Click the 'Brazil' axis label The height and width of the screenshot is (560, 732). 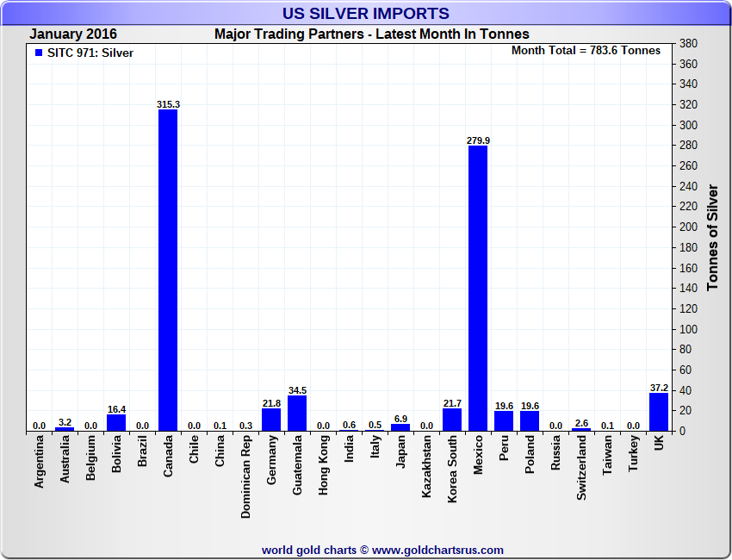(x=142, y=451)
